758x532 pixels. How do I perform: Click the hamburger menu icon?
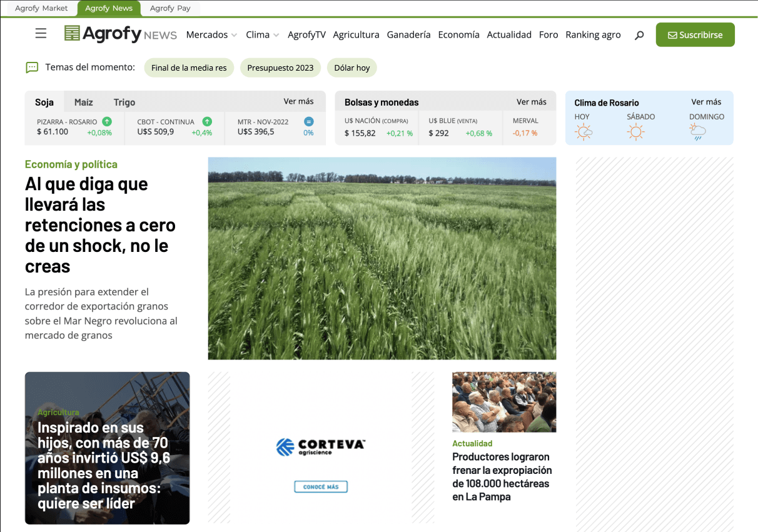(41, 33)
